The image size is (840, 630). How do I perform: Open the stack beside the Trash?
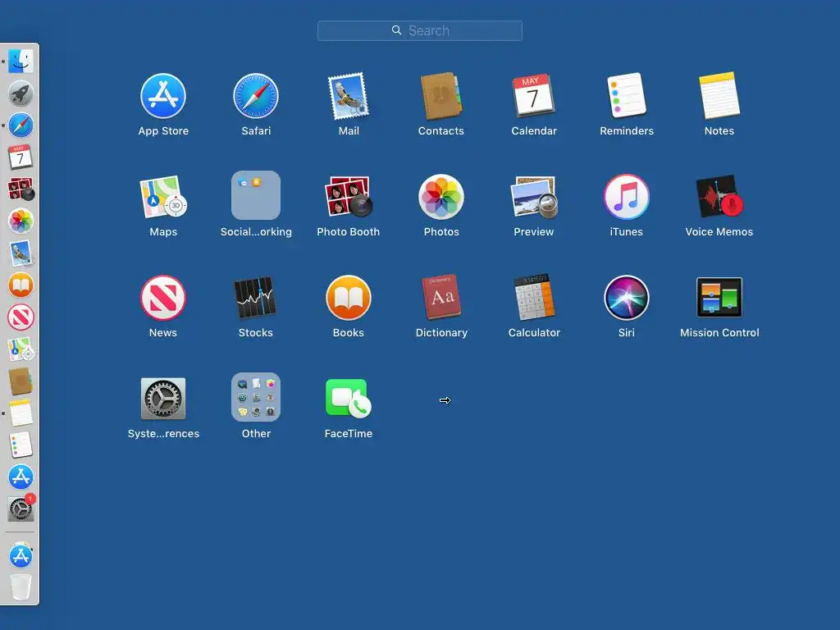(x=21, y=555)
